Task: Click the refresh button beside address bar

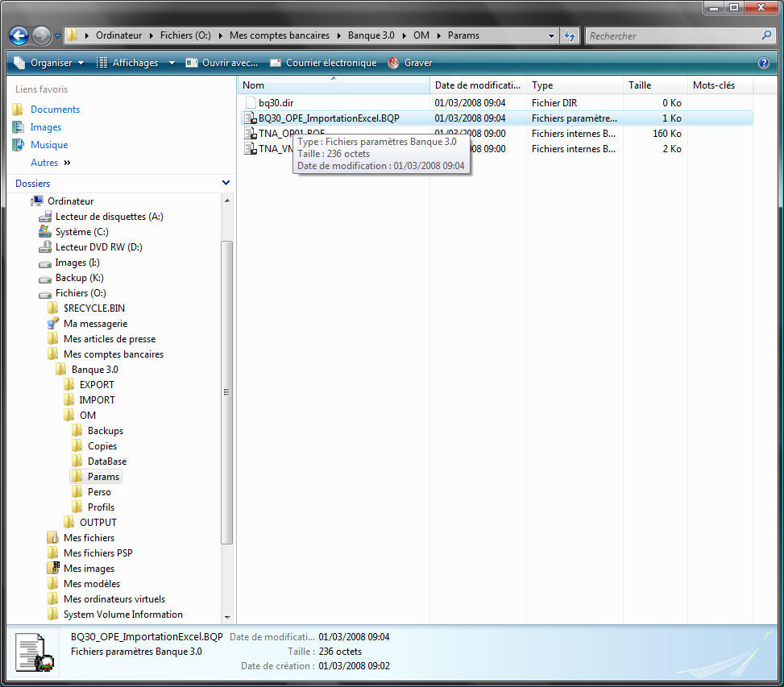Action: tap(570, 35)
